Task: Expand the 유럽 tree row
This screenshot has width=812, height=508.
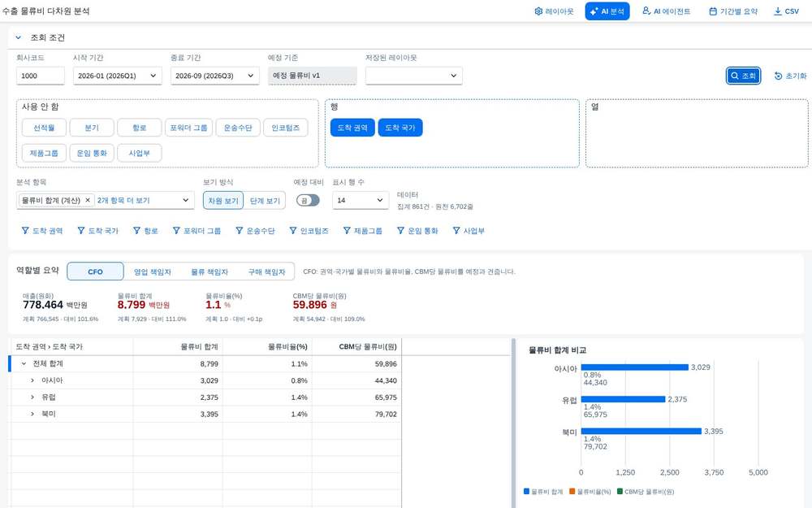Action: tap(32, 397)
